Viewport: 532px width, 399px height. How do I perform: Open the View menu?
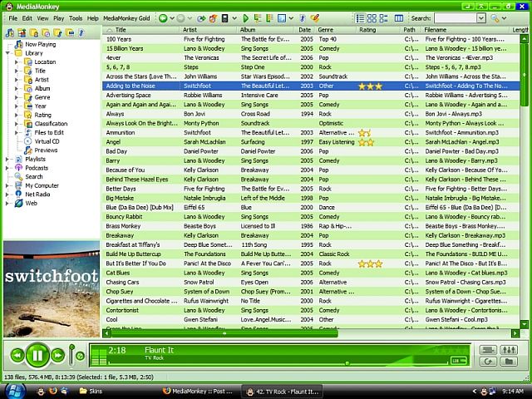pos(42,18)
